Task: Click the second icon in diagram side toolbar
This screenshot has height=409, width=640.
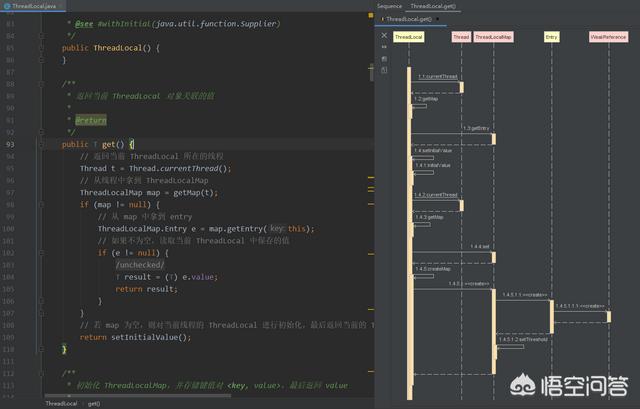Action: point(384,46)
